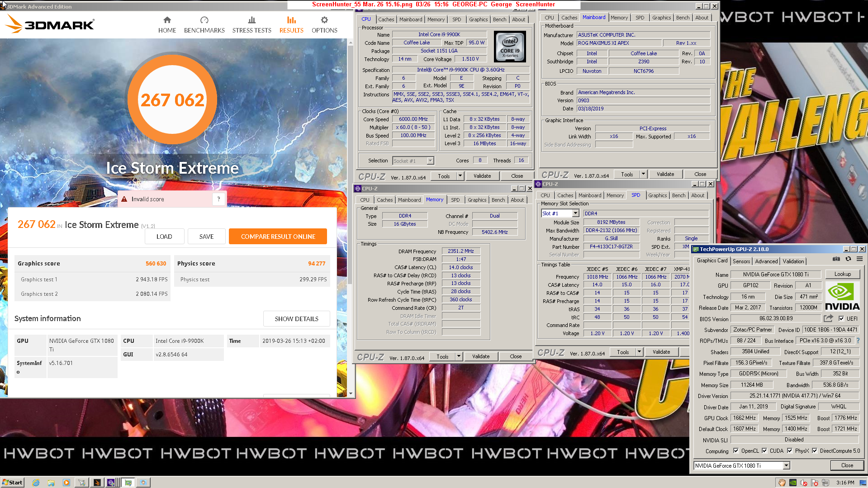The height and width of the screenshot is (488, 868).
Task: Click the Save button in 3DMark
Action: click(x=206, y=237)
